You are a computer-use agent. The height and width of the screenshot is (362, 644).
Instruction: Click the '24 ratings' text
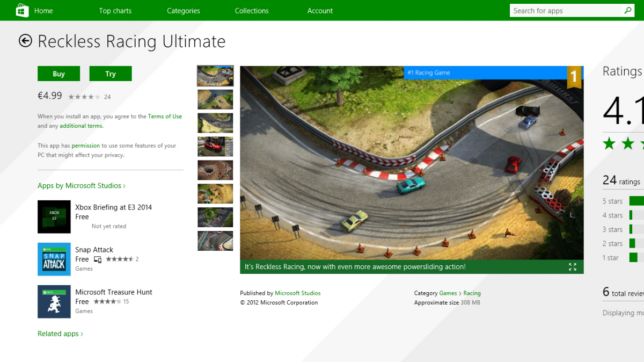621,180
